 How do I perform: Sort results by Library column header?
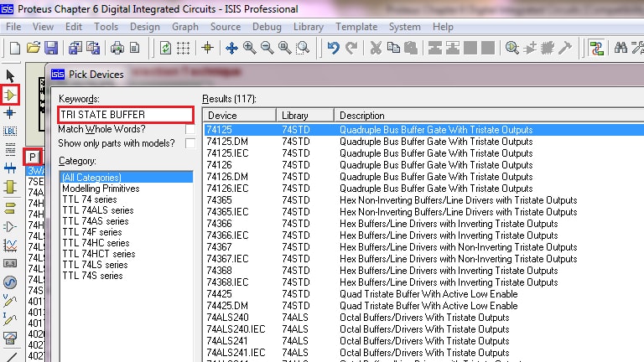(x=305, y=115)
